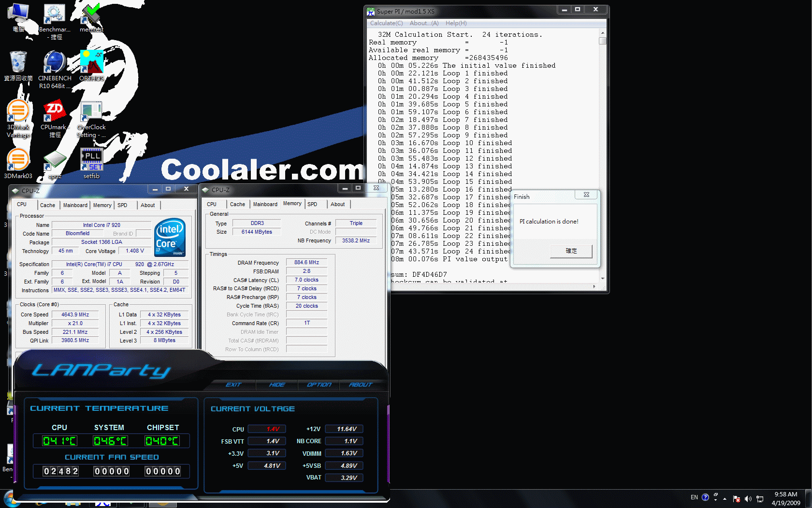Viewport: 812px width, 508px height.
Task: Select Cache tab in right CPU-Z window
Action: 237,204
